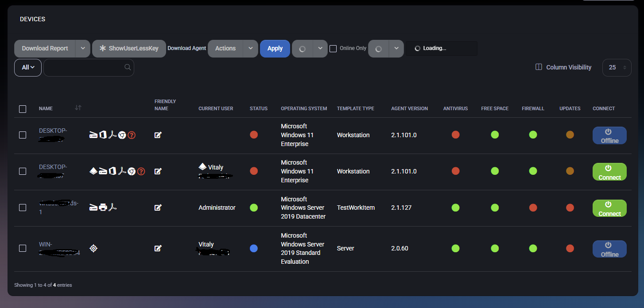Image resolution: width=644 pixels, height=308 pixels.
Task: Click the ShowUserLessKey button
Action: click(x=129, y=49)
